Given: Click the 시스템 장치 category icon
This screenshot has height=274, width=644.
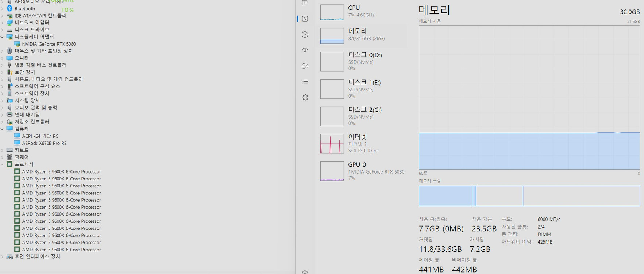Looking at the screenshot, I should 9,100.
